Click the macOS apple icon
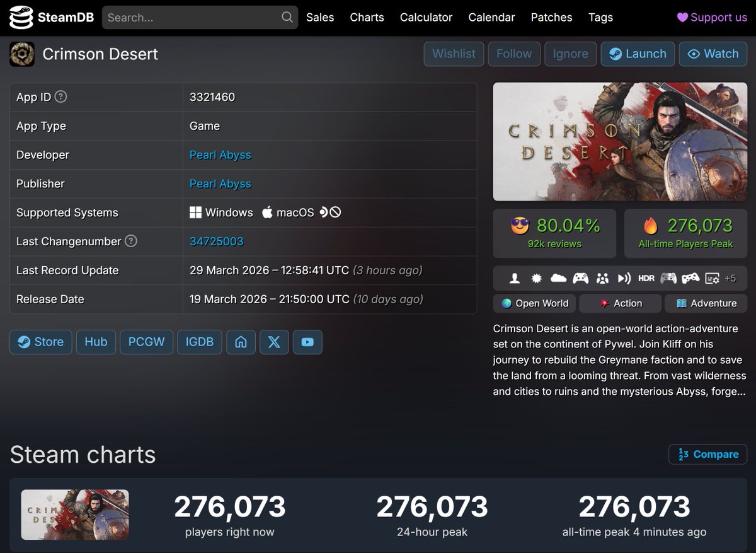Viewport: 756px width, 553px height. coord(267,212)
